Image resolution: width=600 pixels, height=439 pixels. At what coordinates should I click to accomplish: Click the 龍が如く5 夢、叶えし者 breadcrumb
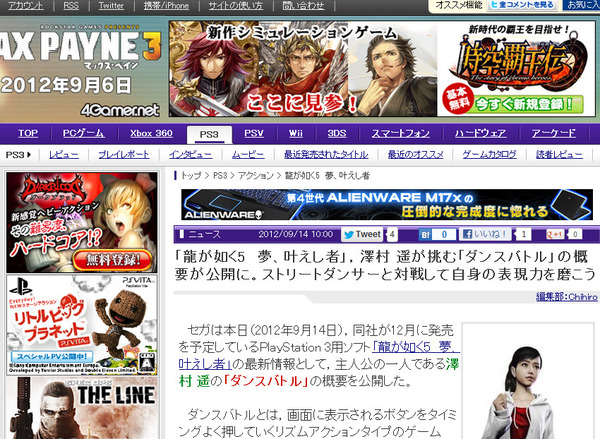tap(327, 176)
